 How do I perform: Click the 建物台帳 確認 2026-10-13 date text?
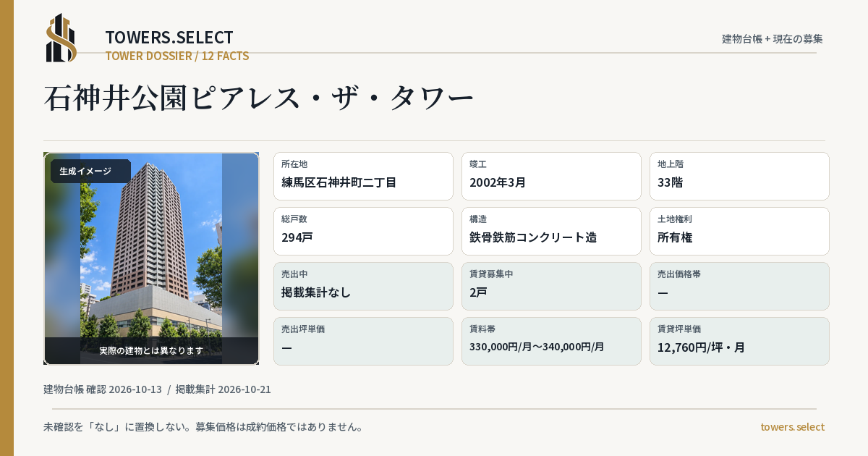point(103,389)
